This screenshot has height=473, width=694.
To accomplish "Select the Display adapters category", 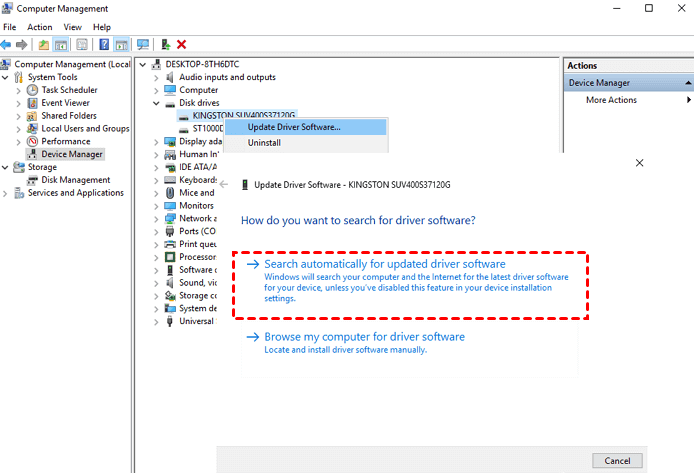I will click(x=200, y=142).
